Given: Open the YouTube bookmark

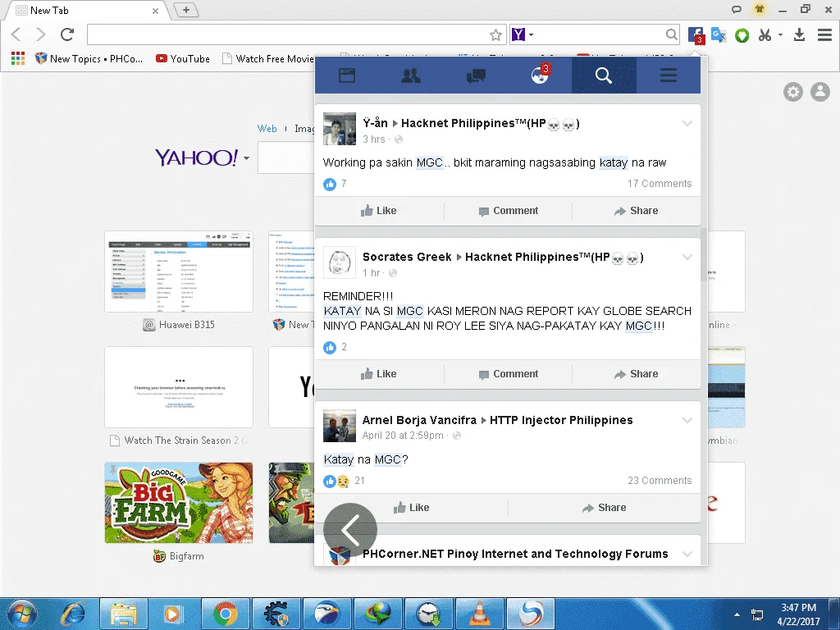Looking at the screenshot, I should (183, 58).
